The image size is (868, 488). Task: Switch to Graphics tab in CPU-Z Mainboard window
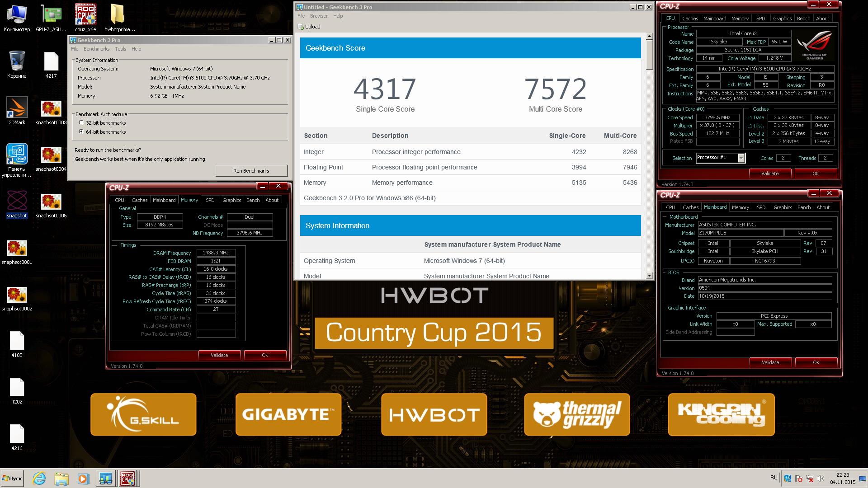(x=783, y=207)
